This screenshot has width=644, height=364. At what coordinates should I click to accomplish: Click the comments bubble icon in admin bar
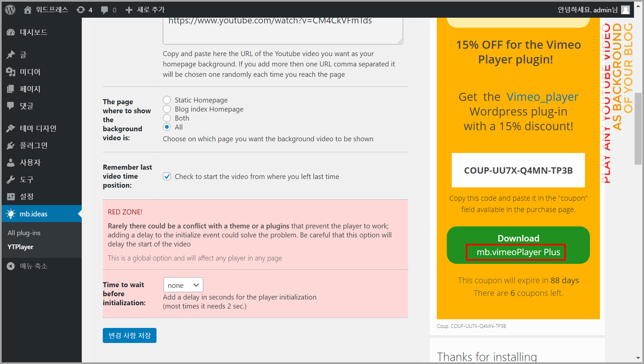coord(105,10)
